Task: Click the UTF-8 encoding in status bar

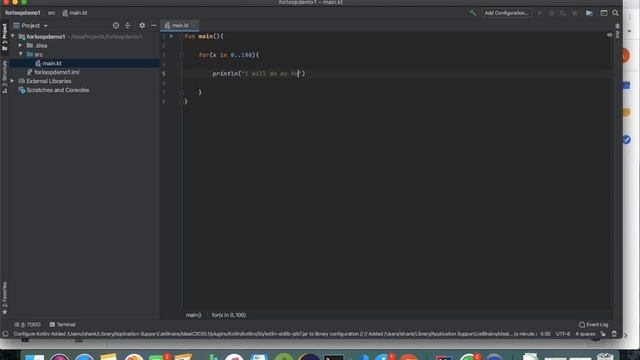Action: pos(563,334)
